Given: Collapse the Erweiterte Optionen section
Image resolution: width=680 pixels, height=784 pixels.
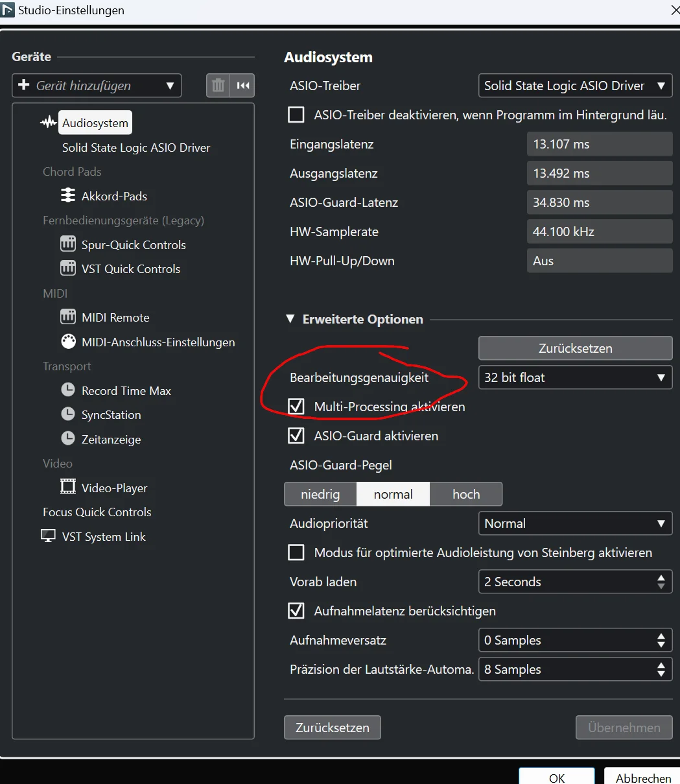Looking at the screenshot, I should tap(290, 319).
